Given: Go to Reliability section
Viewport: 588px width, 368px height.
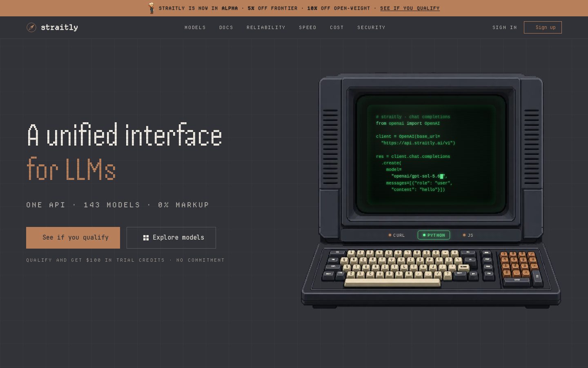Looking at the screenshot, I should tap(266, 27).
